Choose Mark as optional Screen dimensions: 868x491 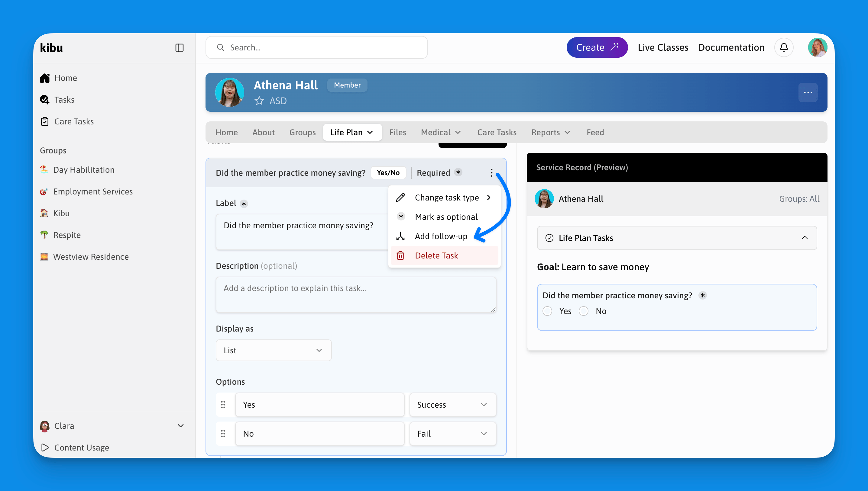coord(444,217)
